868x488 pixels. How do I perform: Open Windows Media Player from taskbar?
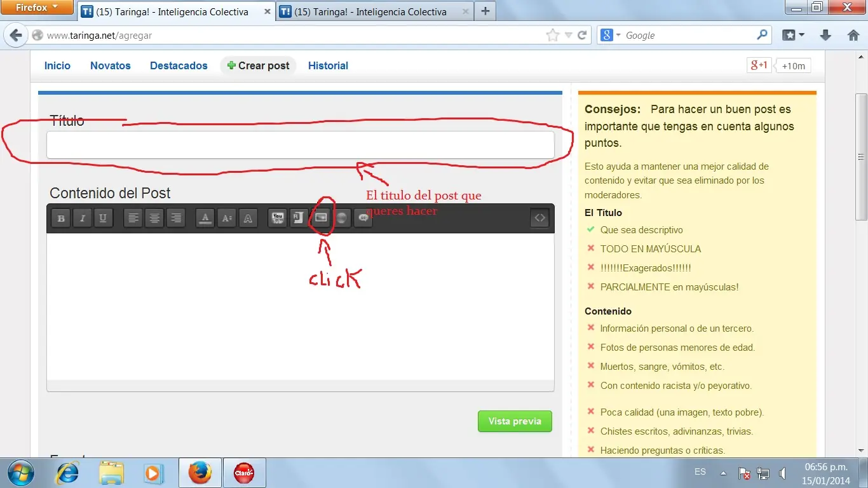(x=153, y=473)
